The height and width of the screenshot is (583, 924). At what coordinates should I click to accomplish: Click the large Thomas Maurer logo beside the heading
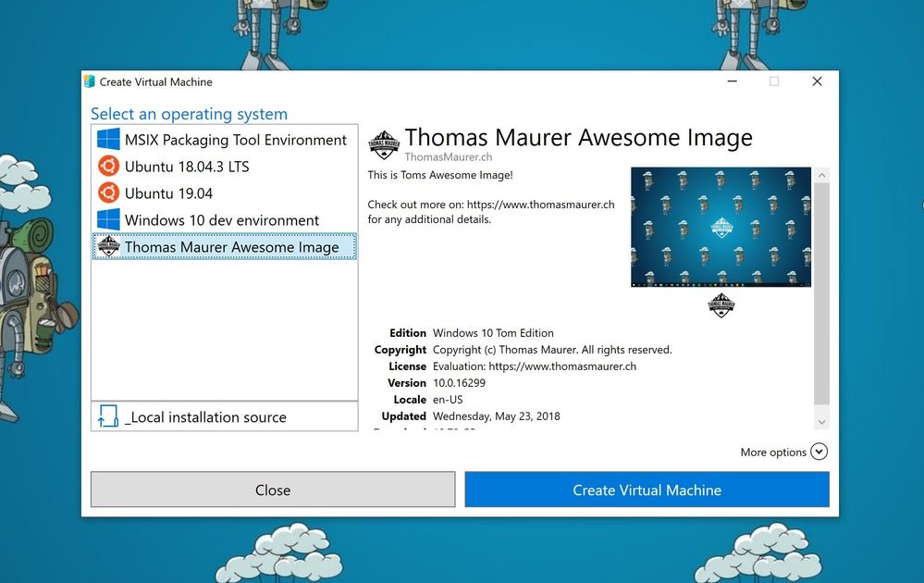click(384, 144)
